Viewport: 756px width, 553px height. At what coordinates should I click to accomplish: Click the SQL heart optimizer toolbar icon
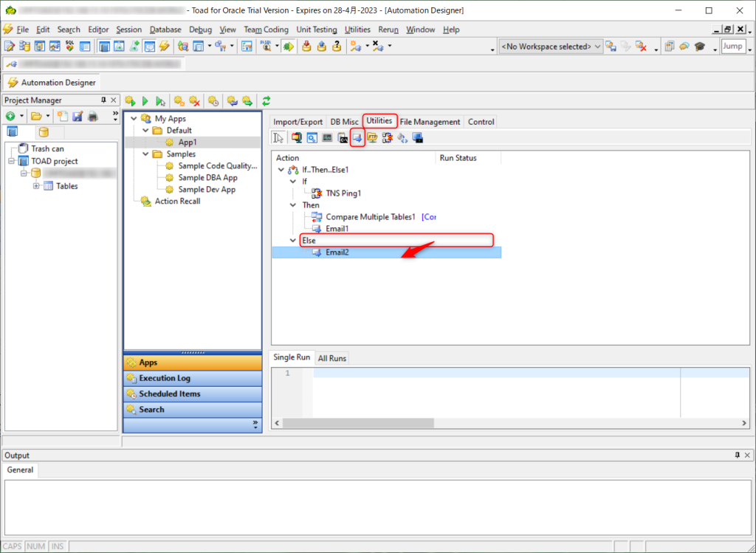(x=70, y=47)
